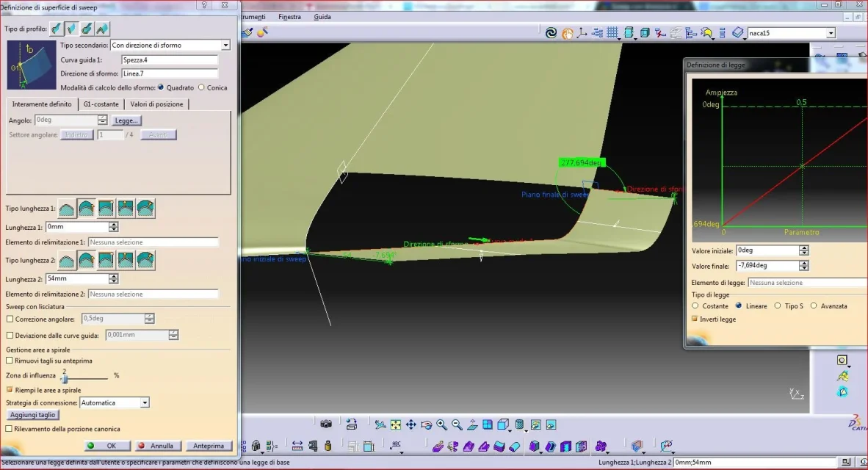Click the capture camera icon in the bottom toolbar

pos(326,424)
